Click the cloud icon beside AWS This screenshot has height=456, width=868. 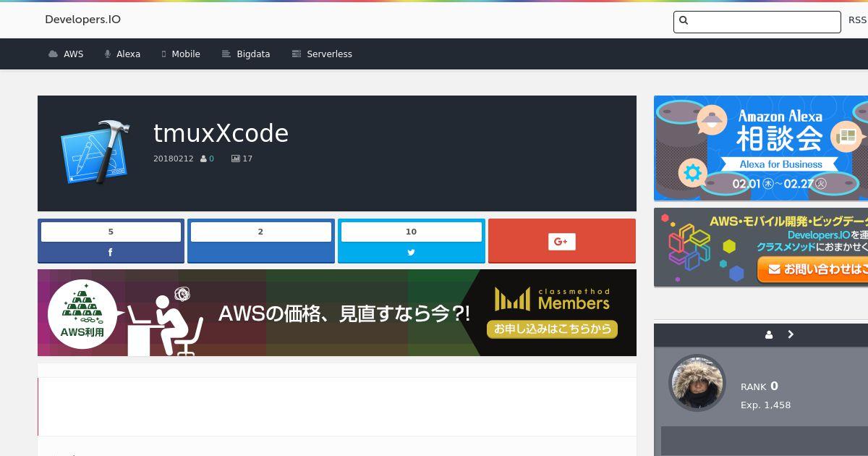tap(53, 54)
